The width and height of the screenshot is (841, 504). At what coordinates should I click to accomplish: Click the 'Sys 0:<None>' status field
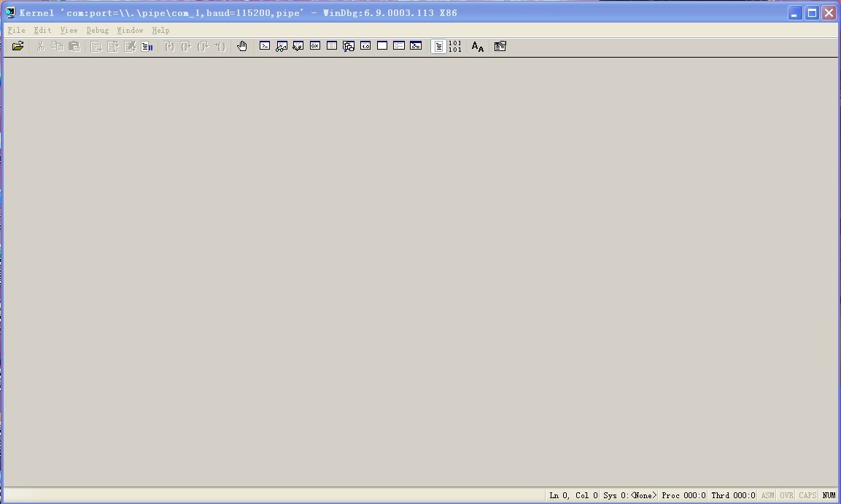pyautogui.click(x=629, y=495)
